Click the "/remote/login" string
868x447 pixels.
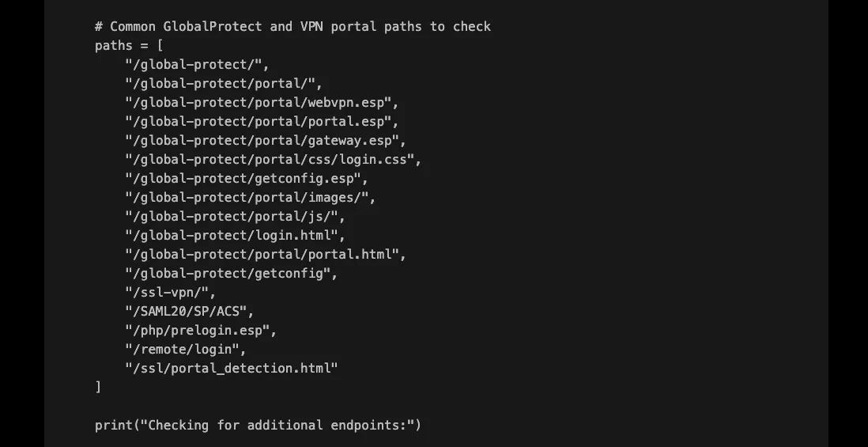coord(186,350)
